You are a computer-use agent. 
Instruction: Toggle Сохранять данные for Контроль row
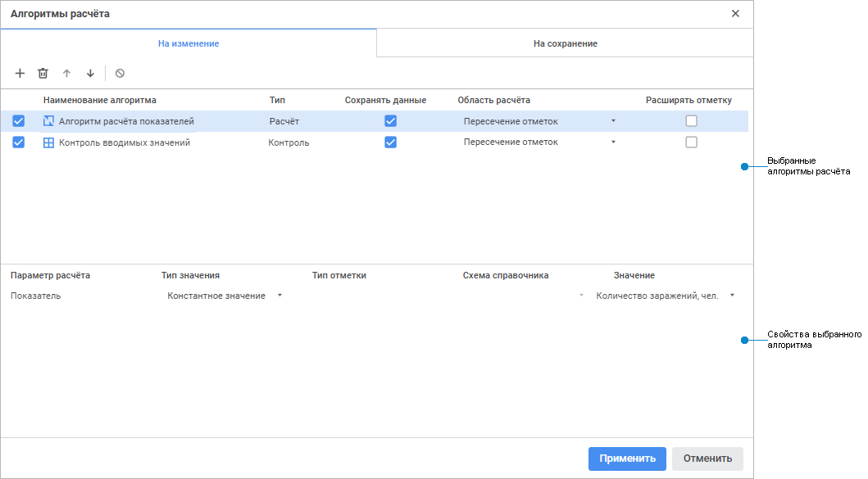point(391,142)
